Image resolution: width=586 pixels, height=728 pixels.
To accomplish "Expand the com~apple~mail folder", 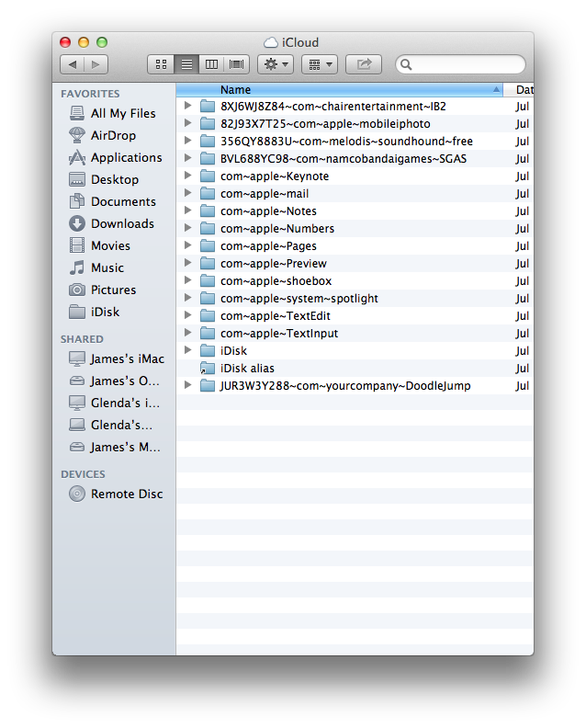I will tap(188, 193).
